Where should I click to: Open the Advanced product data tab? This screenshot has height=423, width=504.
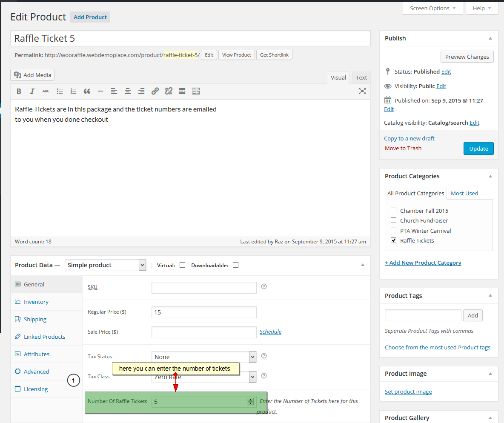[x=46, y=372]
